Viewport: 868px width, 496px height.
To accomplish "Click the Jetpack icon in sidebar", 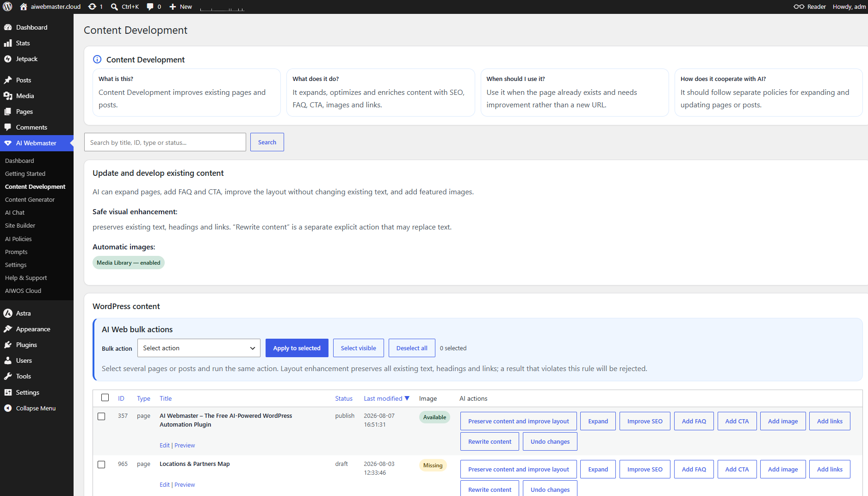I will [8, 59].
